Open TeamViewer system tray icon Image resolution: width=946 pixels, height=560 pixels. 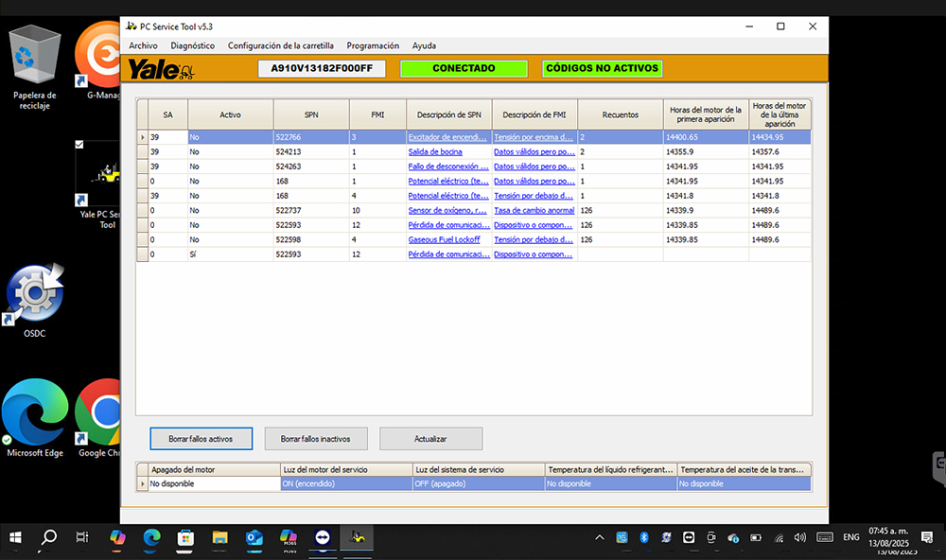point(689,537)
